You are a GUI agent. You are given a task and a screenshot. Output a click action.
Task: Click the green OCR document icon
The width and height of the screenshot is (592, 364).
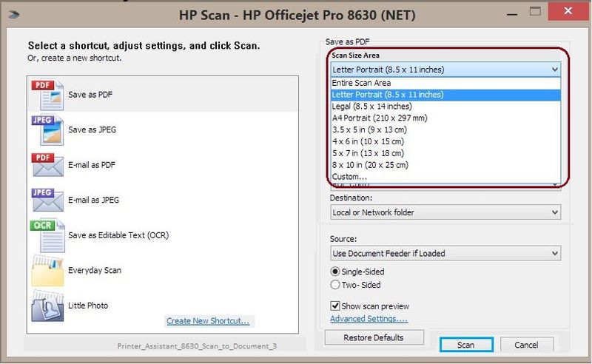(47, 235)
